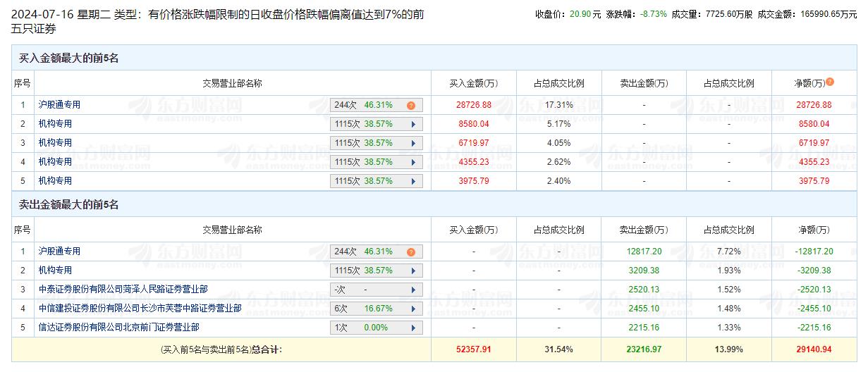Select the 2.40% share cell
Screen dimensions: 868x372
coord(559,180)
